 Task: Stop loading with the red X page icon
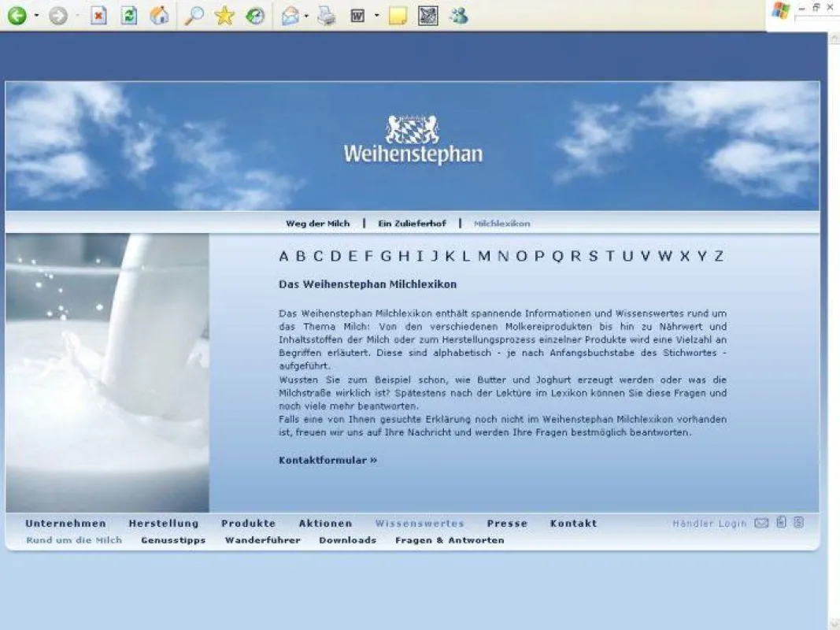(x=98, y=16)
